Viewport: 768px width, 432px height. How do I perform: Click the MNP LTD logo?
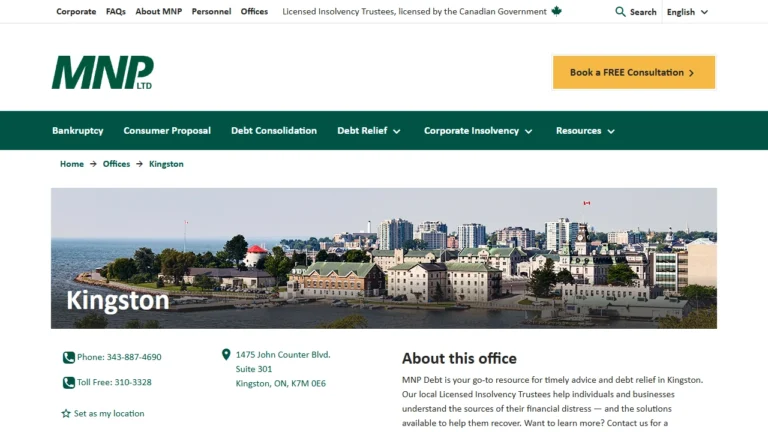point(102,72)
